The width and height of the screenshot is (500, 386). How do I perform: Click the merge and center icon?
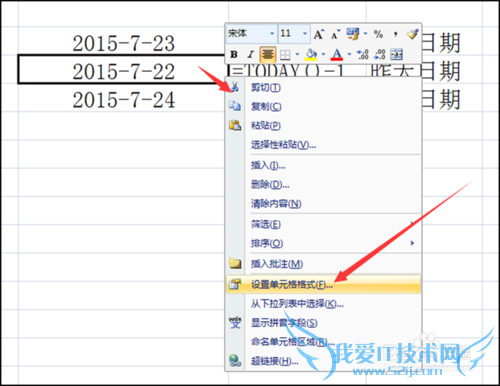click(x=396, y=54)
